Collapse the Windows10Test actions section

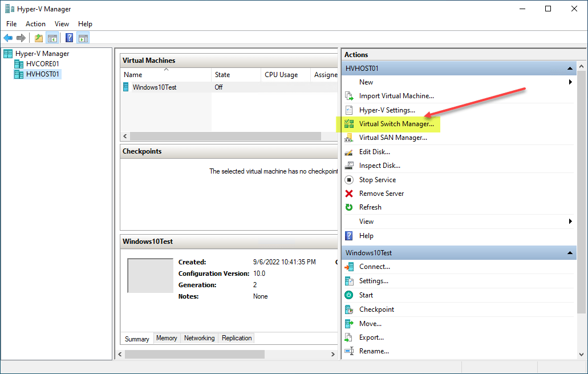point(570,253)
